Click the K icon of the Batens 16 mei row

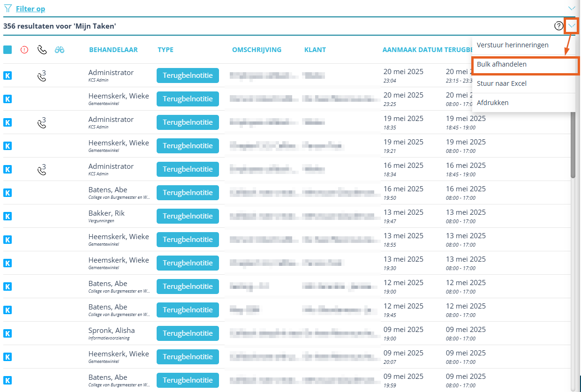8,193
